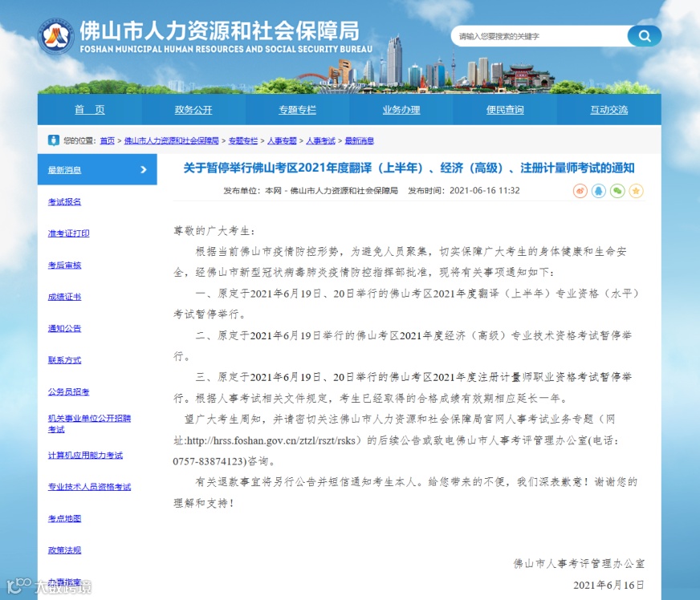The width and height of the screenshot is (700, 600).
Task: Click the bureau logo emblem
Action: [56, 35]
